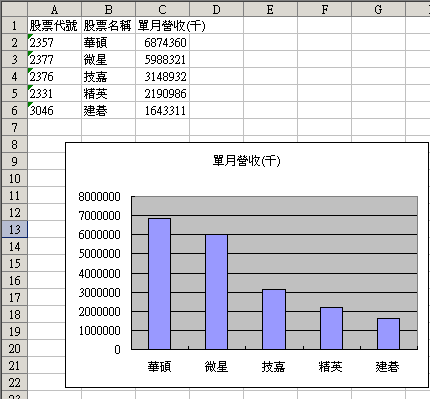Click the select-all corner box

(14, 9)
